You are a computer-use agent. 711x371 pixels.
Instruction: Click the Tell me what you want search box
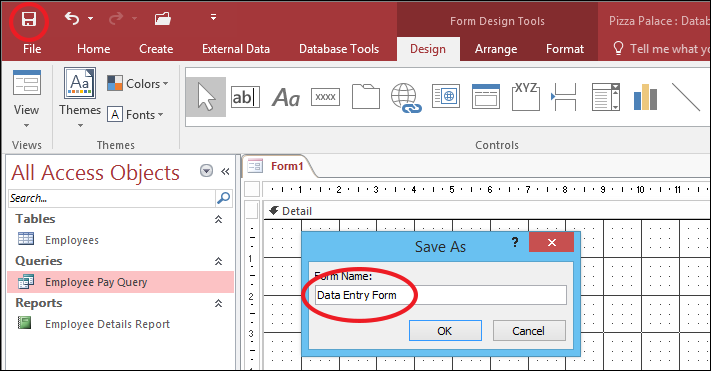[662, 49]
